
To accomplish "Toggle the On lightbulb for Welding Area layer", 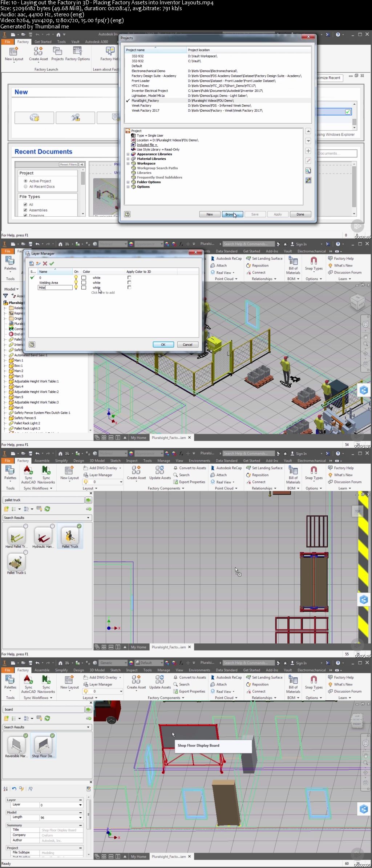I will 76,283.
